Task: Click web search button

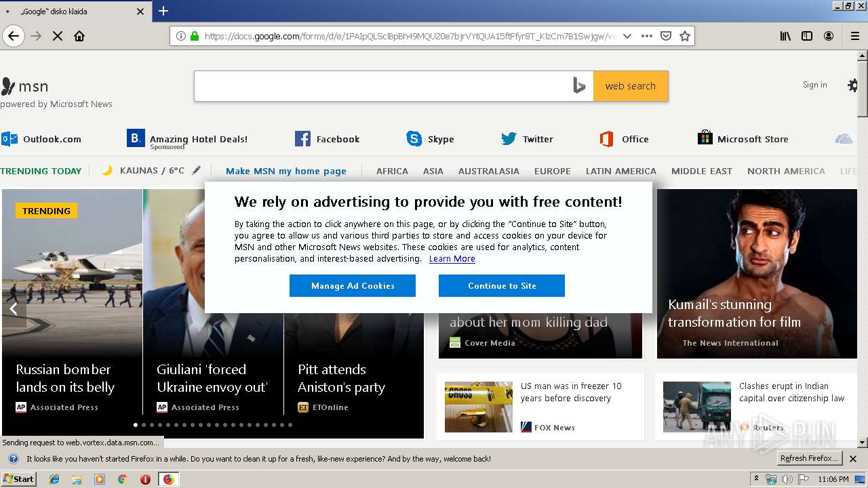Action: (631, 86)
